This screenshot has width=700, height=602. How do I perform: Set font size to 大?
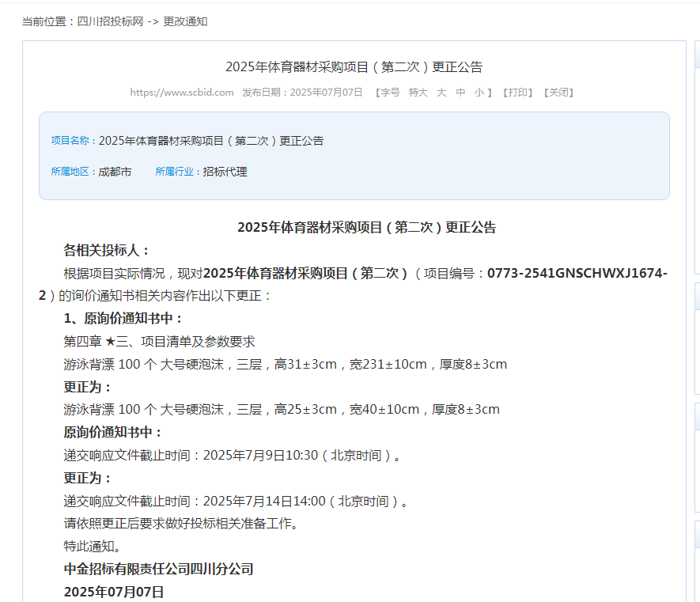point(441,93)
